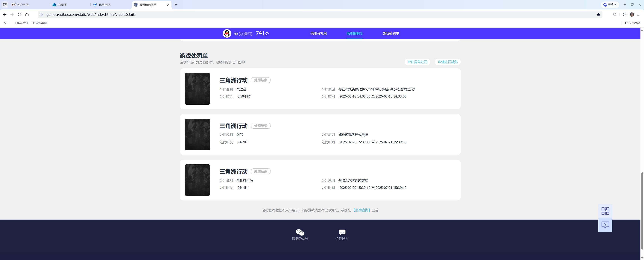Open extensions puzzle icon
The width and height of the screenshot is (644, 260).
click(x=614, y=14)
